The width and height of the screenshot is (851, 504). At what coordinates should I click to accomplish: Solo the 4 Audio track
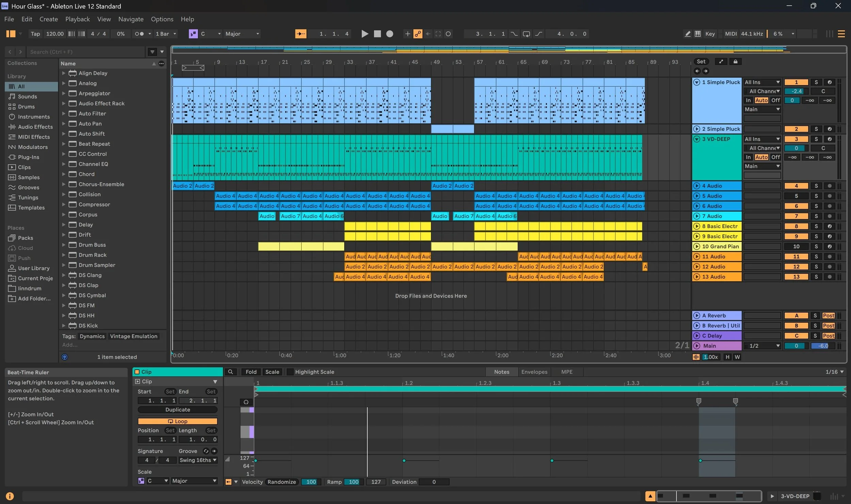point(816,186)
